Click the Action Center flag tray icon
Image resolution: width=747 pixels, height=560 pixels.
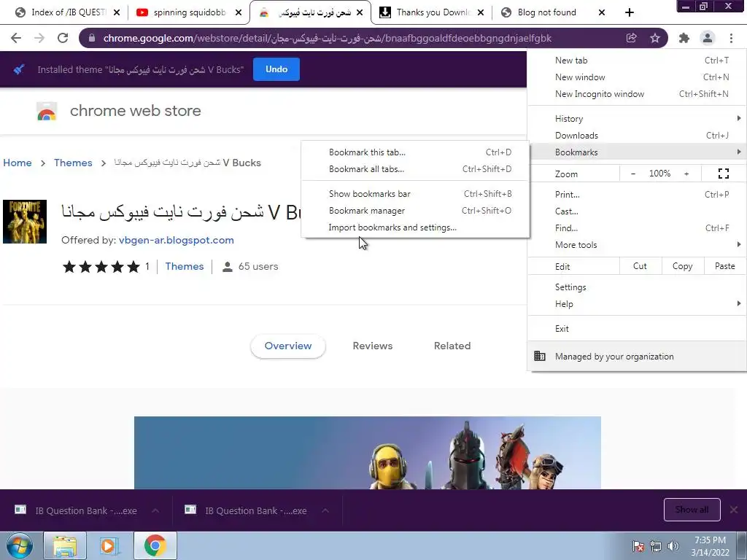(638, 546)
